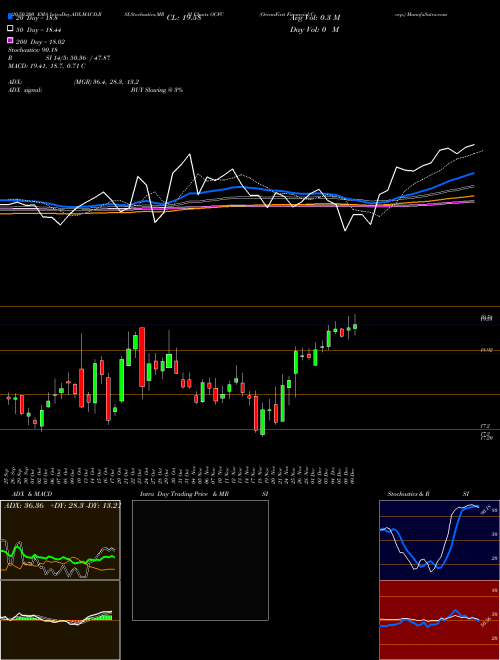Click the 'Day Vol: 0 M' label
Viewport: 500px width, 660px height.
tap(314, 30)
